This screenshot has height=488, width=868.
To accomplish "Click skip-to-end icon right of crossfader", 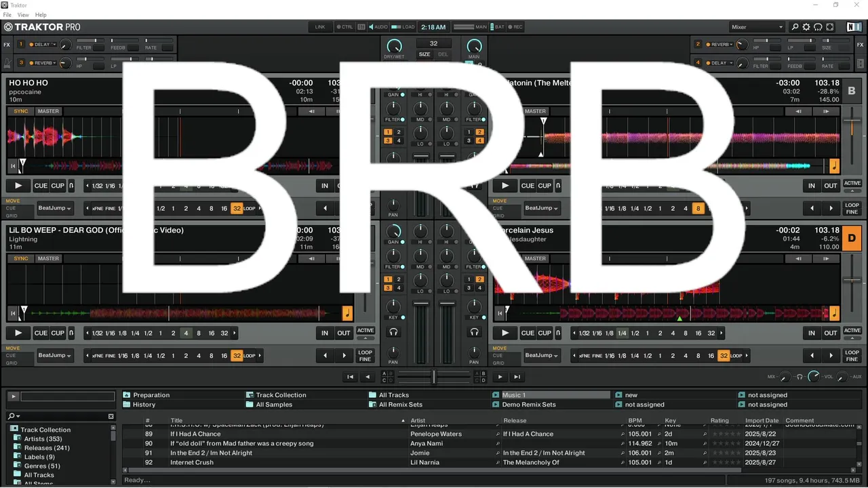I will tap(517, 377).
